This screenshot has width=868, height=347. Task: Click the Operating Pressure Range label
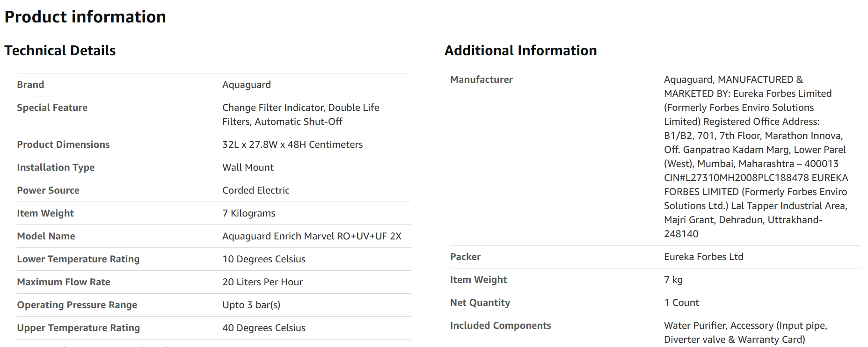point(77,305)
